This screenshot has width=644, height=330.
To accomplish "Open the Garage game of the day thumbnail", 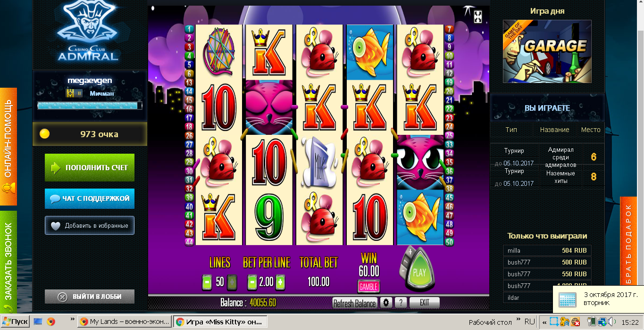I will 547,51.
